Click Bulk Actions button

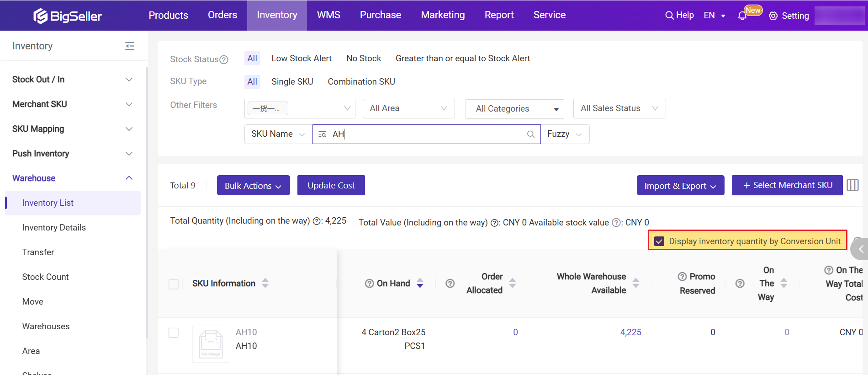tap(254, 185)
